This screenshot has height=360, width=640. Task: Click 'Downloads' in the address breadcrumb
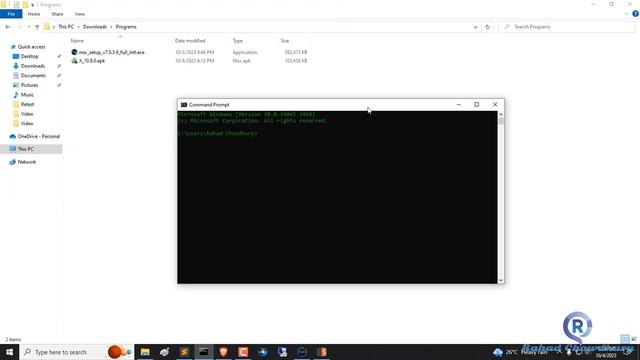[95, 27]
